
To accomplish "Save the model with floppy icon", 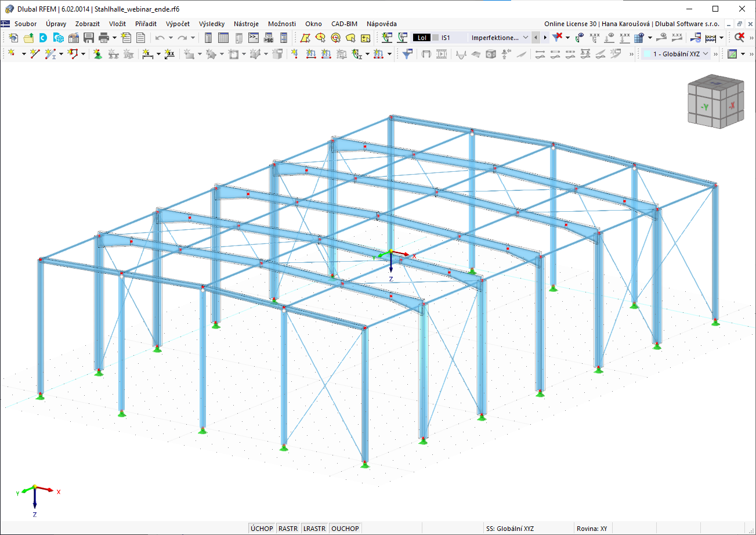I will (89, 38).
